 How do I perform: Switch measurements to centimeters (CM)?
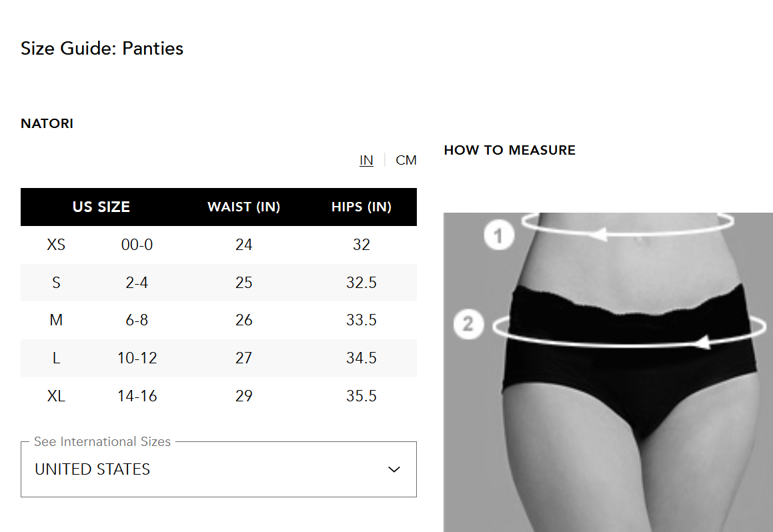406,161
